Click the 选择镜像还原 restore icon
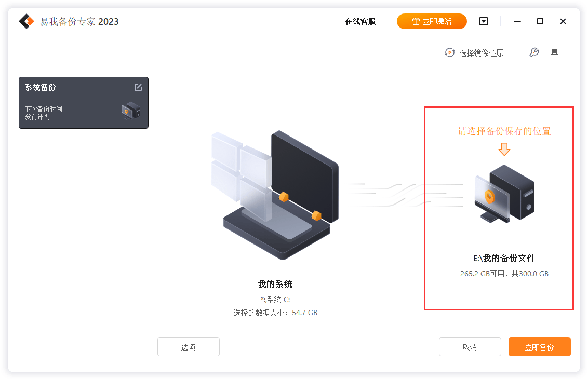Viewport: 588px width, 380px height. click(x=450, y=53)
